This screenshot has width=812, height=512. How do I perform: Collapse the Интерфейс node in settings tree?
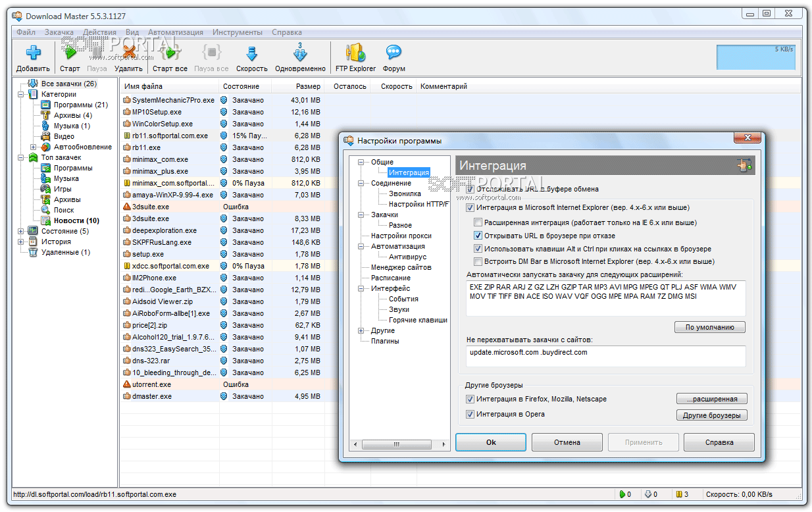tap(361, 288)
